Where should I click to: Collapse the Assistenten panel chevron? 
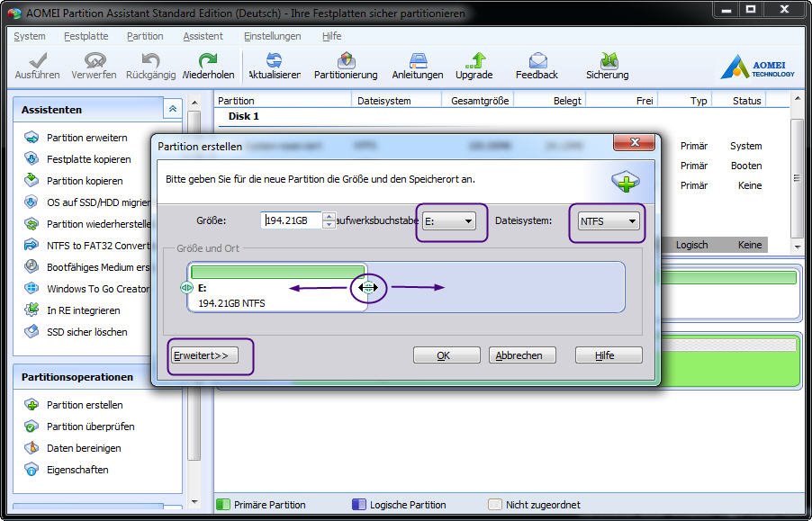coord(173,109)
